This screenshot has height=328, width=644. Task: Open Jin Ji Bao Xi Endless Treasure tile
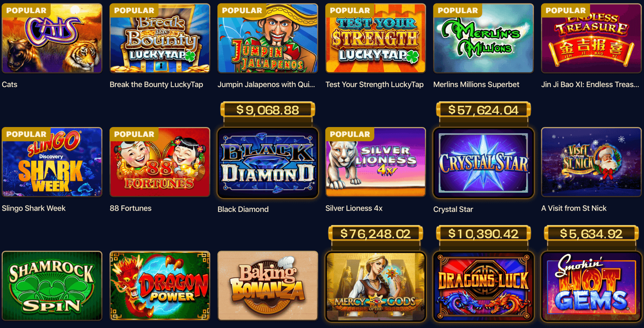591,38
